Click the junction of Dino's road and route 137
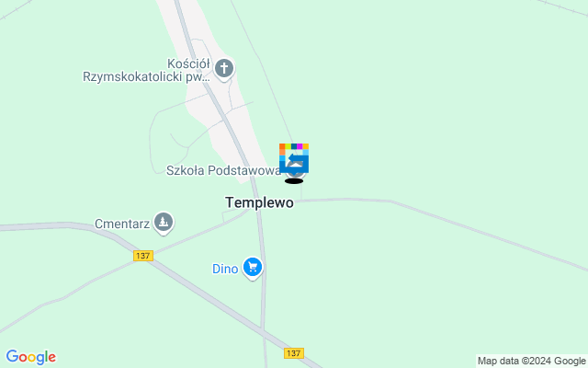The width and height of the screenshot is (588, 368). pyautogui.click(x=264, y=330)
